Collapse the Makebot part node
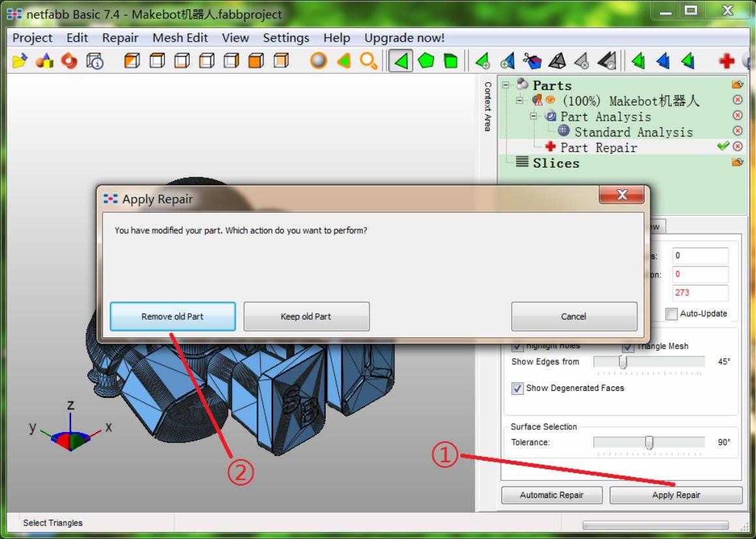Viewport: 756px width, 539px height. click(519, 100)
